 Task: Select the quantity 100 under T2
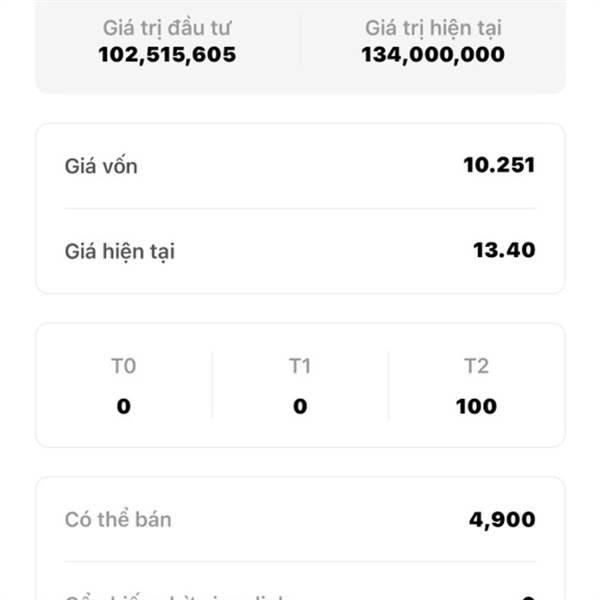coord(476,407)
